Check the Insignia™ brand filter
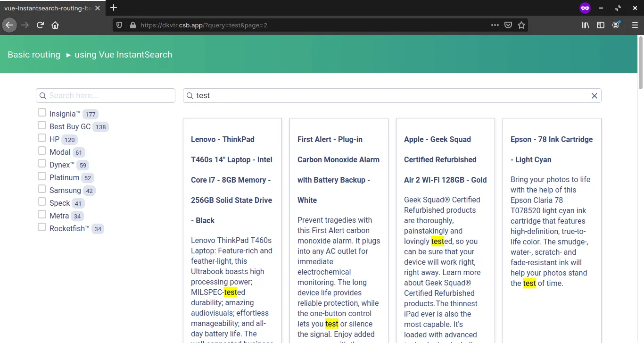Image resolution: width=644 pixels, height=343 pixels. tap(42, 112)
